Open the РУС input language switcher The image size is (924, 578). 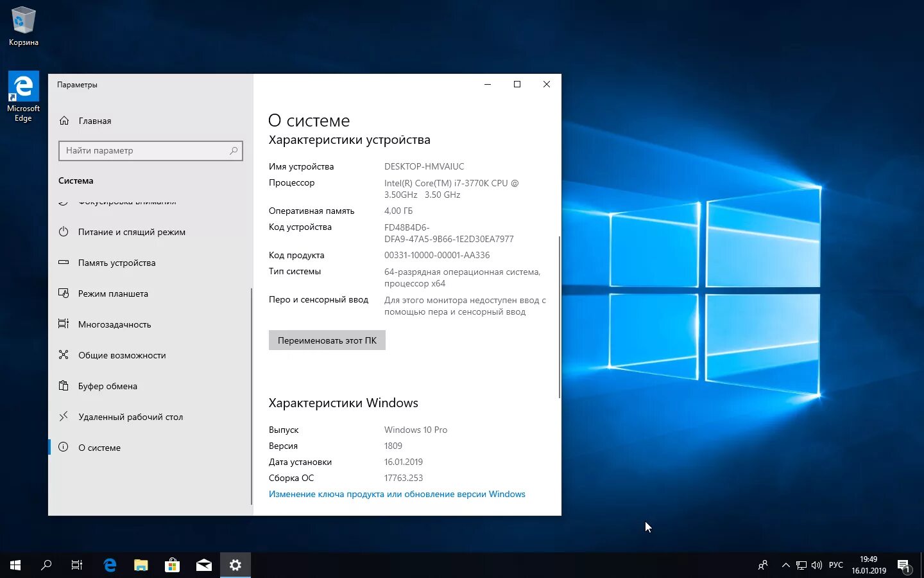836,565
